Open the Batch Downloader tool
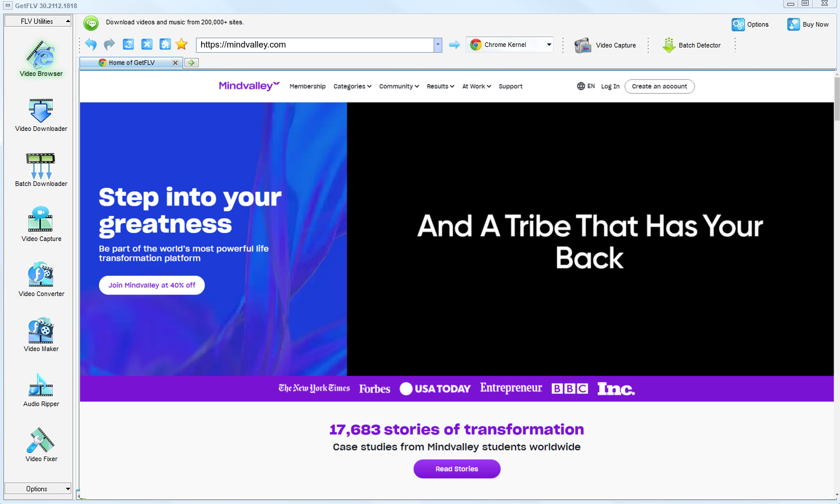The image size is (840, 504). coord(41,169)
